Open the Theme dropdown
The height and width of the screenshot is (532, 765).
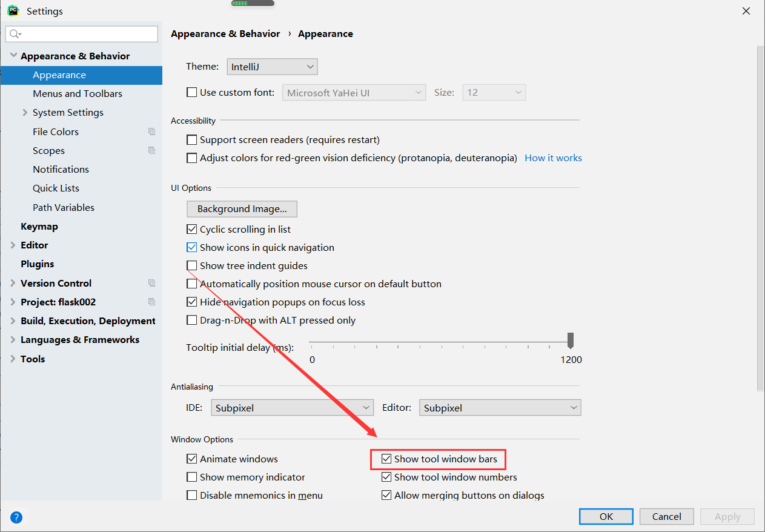pos(272,67)
